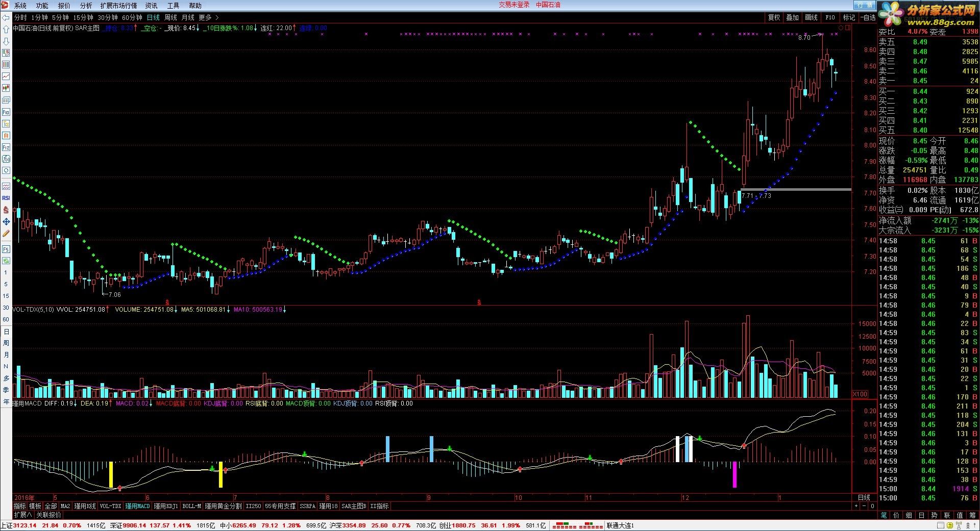Click the red dollar sign icon
Image resolution: width=980 pixels, height=531 pixels.
click(x=6, y=210)
